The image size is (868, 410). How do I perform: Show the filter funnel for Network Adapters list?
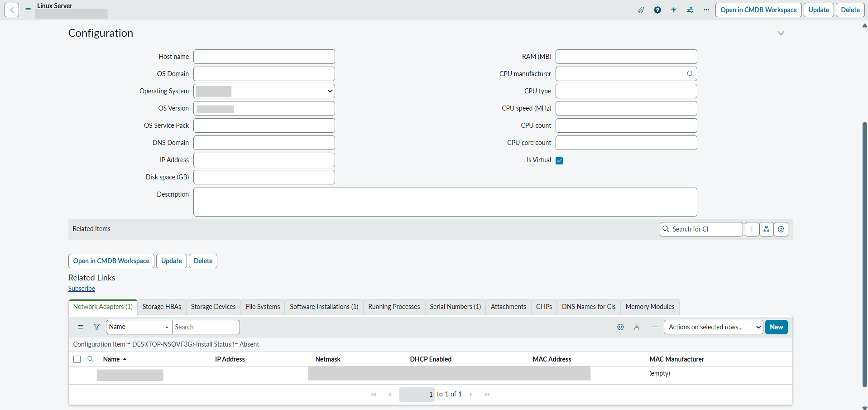[x=96, y=327]
